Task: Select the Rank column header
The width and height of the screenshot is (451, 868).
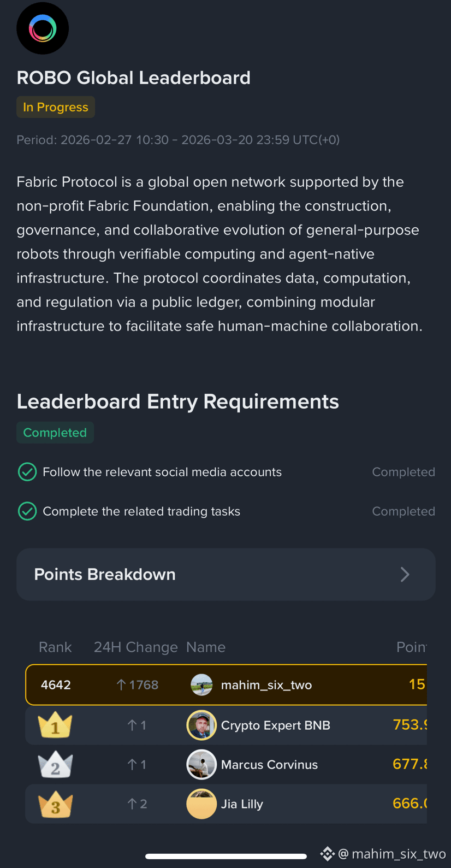Action: [x=55, y=647]
